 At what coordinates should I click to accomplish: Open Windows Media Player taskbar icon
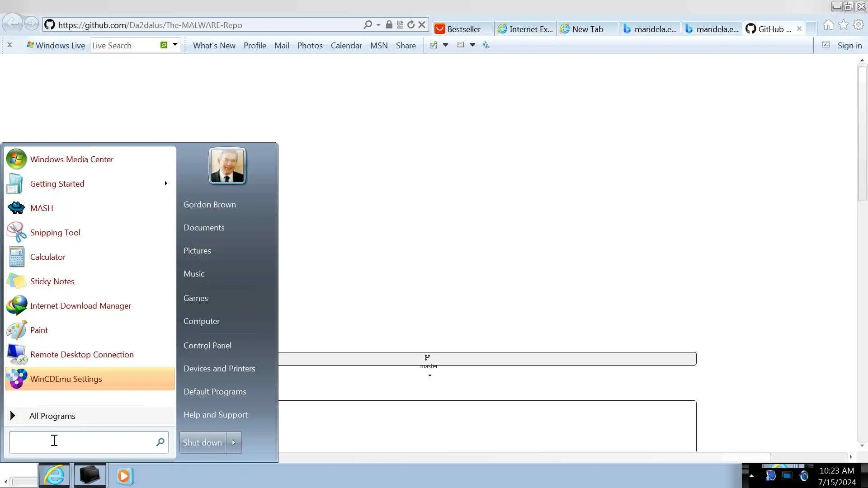pyautogui.click(x=124, y=476)
